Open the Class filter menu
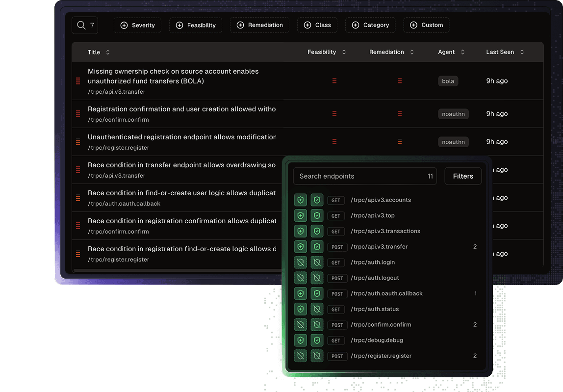The height and width of the screenshot is (392, 563). coord(317,25)
